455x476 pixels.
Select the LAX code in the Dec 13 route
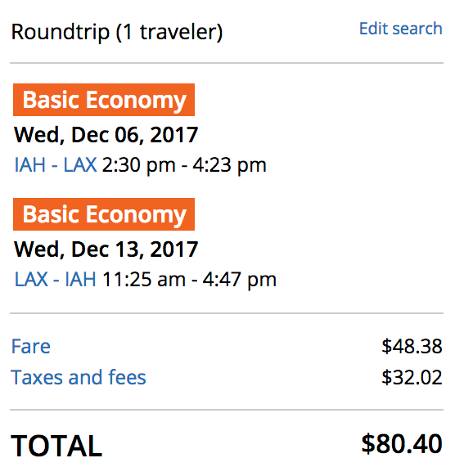tap(31, 279)
